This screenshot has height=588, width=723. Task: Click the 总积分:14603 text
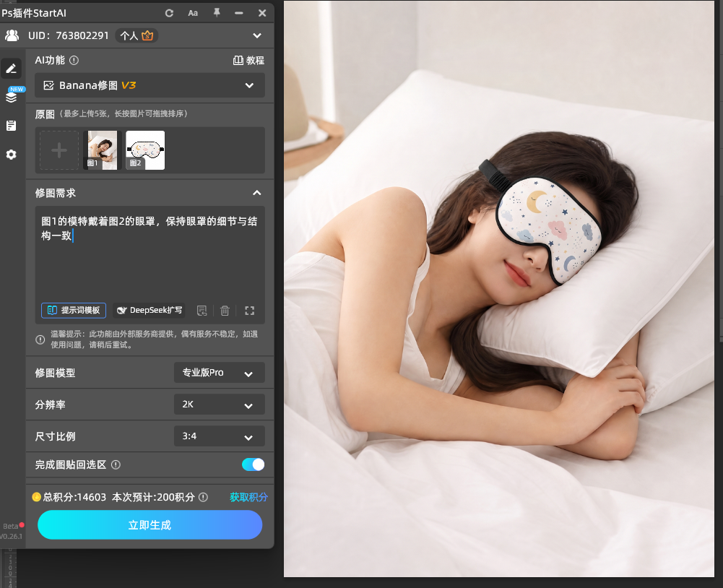point(74,497)
